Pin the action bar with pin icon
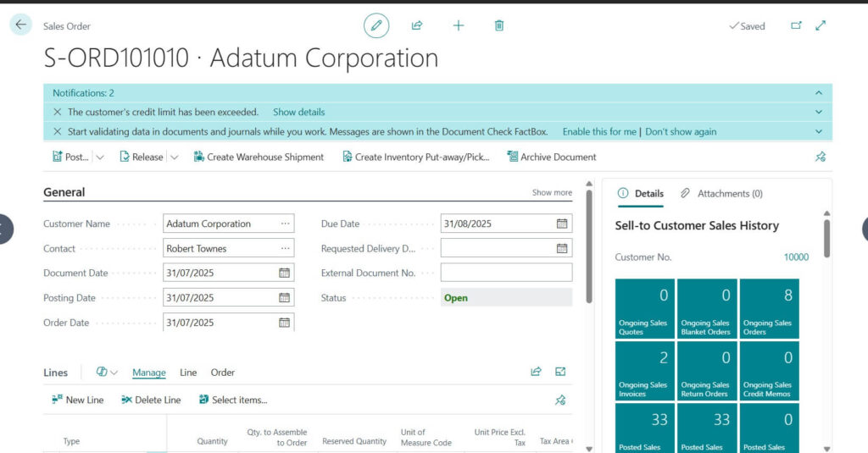The image size is (868, 453). click(820, 157)
